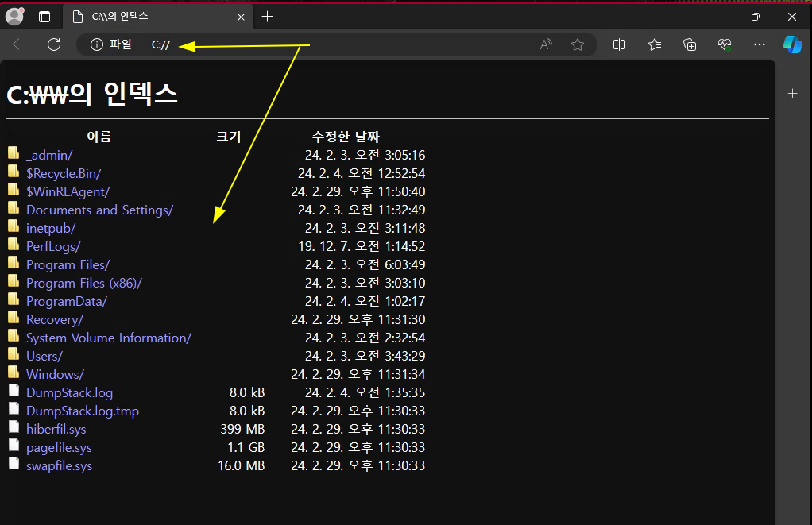
Task: Click the date 19. 12. 7. 오전 1:14:52
Action: (x=362, y=246)
